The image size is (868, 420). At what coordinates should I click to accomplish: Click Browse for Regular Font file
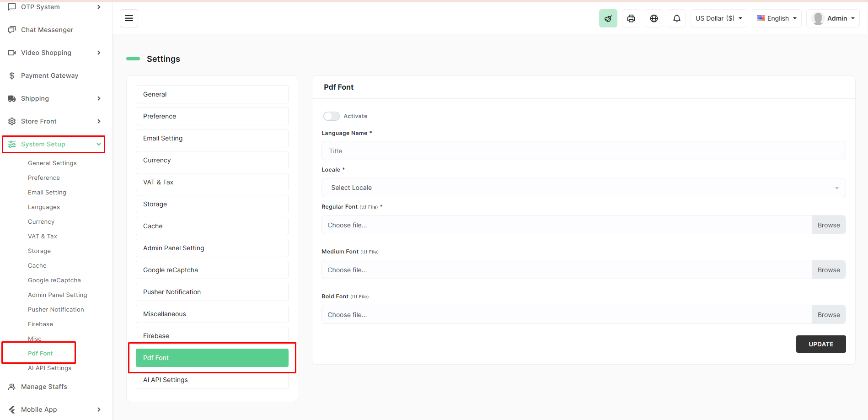pyautogui.click(x=828, y=225)
